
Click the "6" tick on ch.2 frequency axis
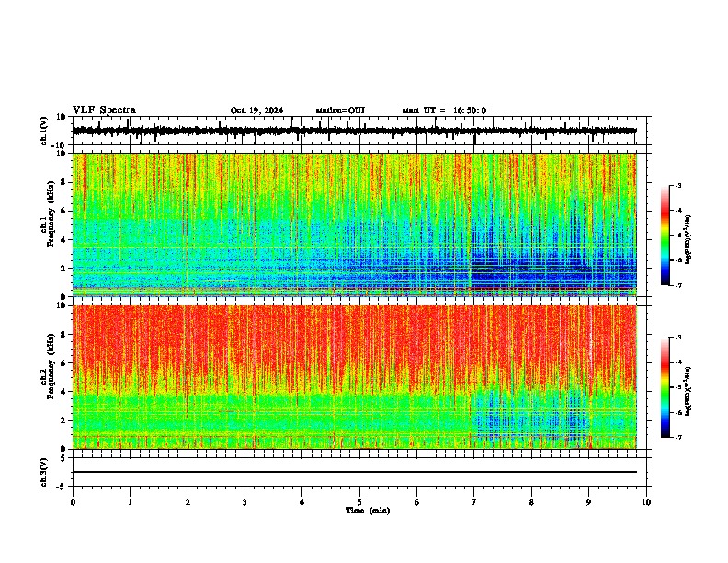pos(63,363)
